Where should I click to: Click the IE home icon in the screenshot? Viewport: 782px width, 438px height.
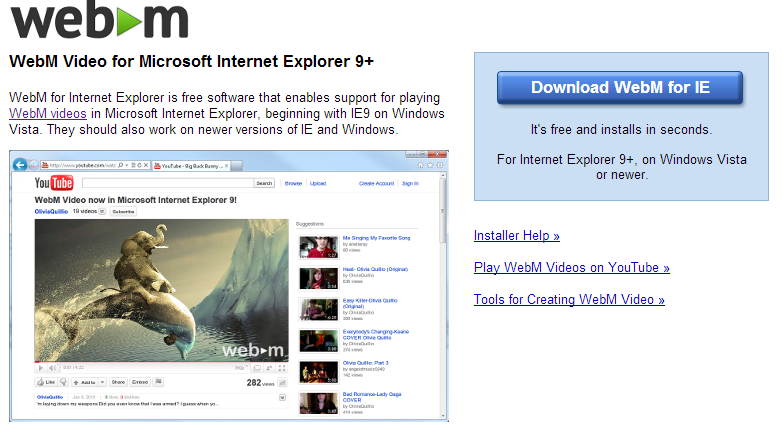pyautogui.click(x=420, y=165)
